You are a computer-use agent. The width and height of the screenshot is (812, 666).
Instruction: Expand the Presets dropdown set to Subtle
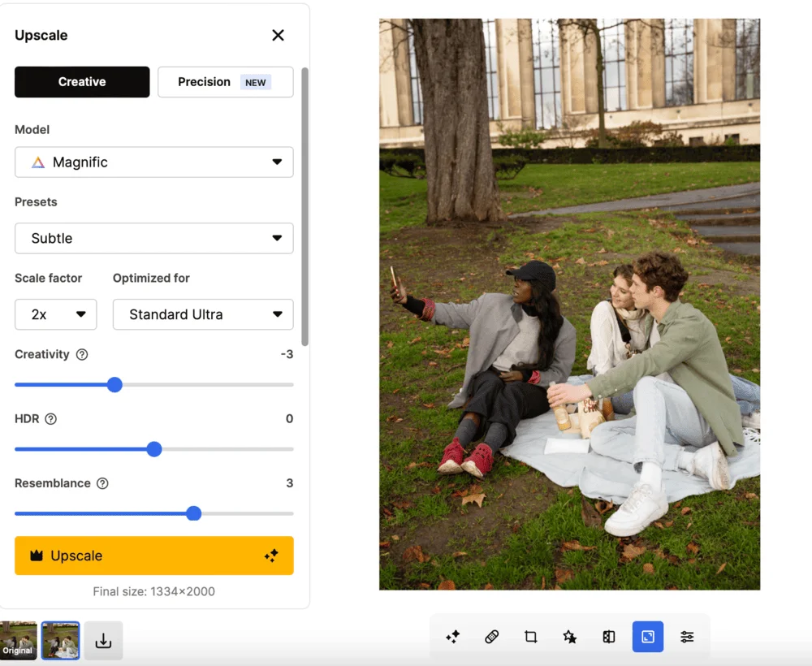pyautogui.click(x=153, y=239)
